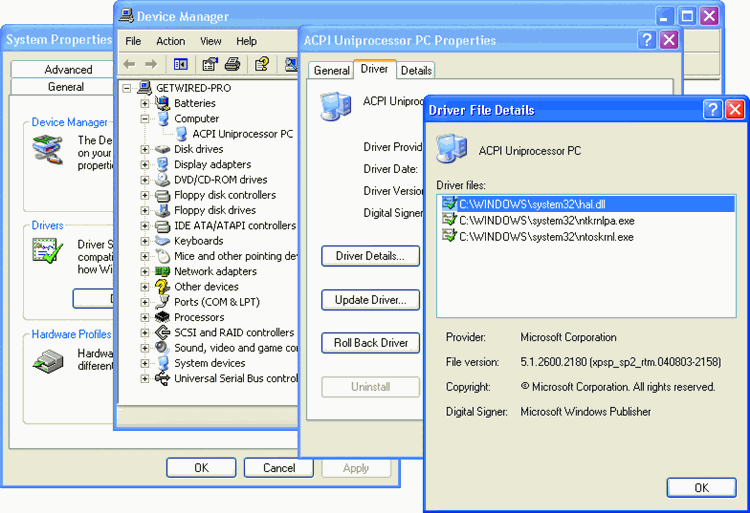
Task: Select the Keyboards icon
Action: point(163,241)
